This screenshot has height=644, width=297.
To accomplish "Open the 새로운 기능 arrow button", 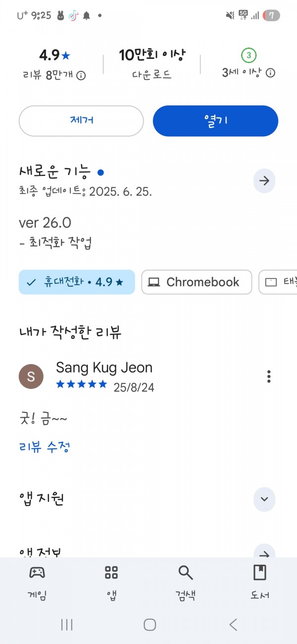I will [264, 181].
